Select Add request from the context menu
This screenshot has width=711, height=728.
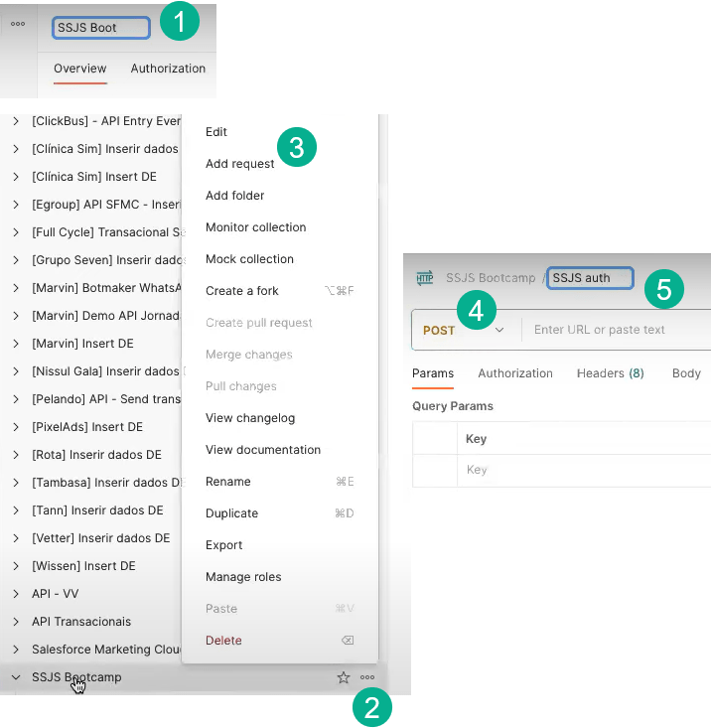click(x=239, y=164)
